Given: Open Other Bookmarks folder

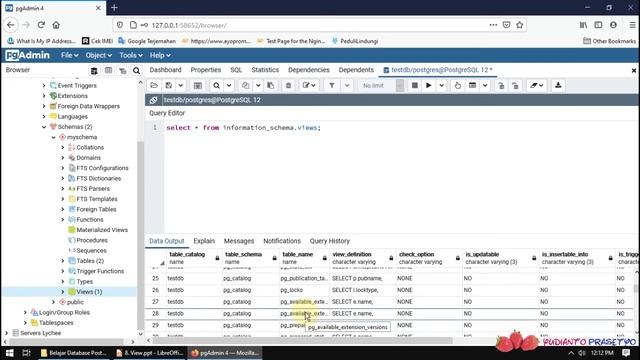Looking at the screenshot, I should pos(609,41).
